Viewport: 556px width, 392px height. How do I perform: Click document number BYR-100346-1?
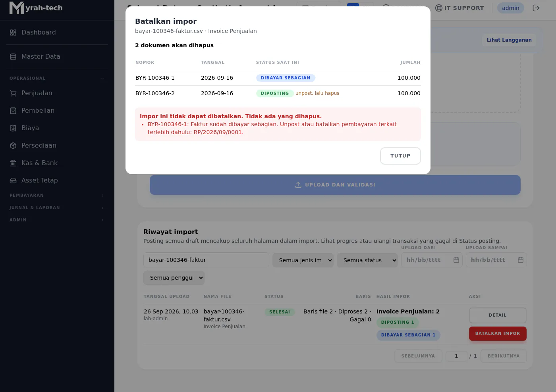(x=155, y=78)
